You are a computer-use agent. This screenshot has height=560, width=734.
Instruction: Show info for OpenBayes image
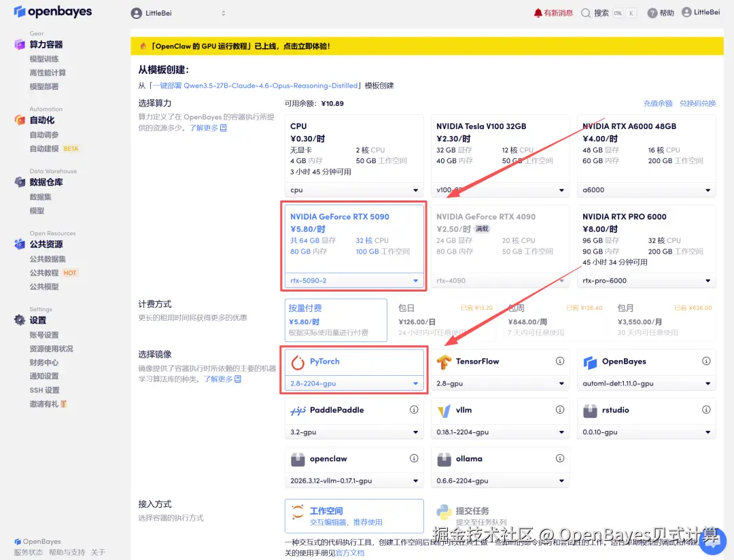point(706,361)
